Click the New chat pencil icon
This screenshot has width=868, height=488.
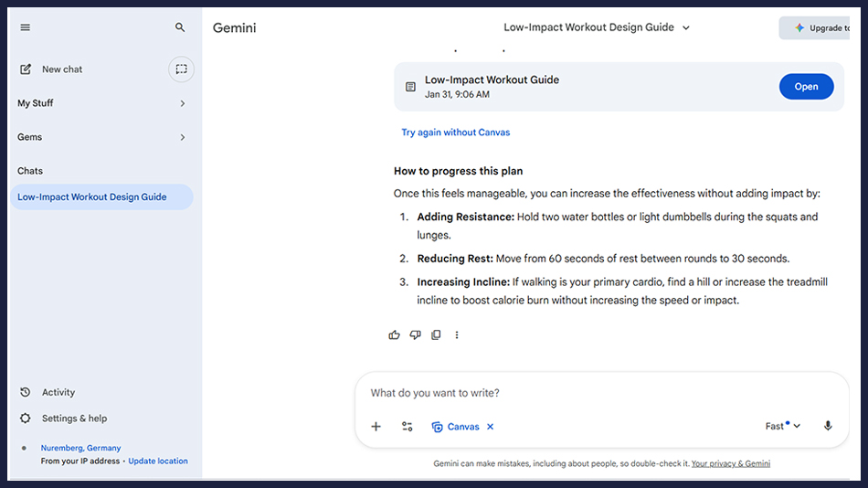[x=26, y=69]
